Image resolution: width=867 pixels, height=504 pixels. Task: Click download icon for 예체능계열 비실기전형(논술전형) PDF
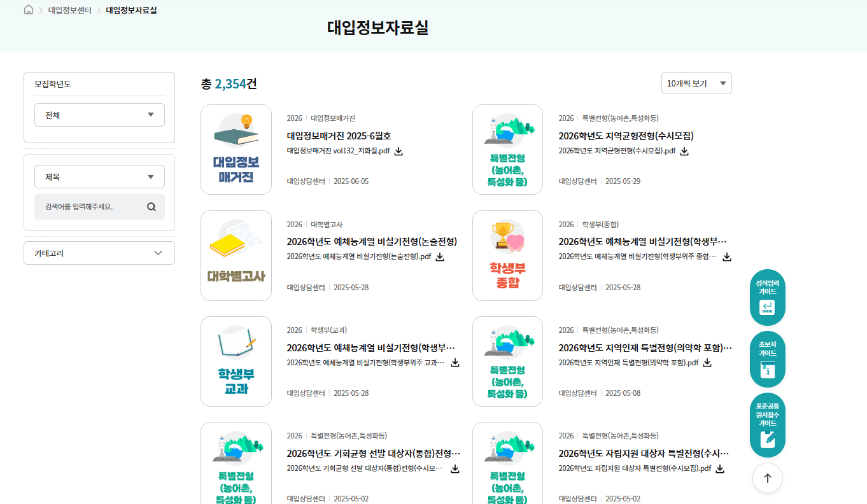439,257
